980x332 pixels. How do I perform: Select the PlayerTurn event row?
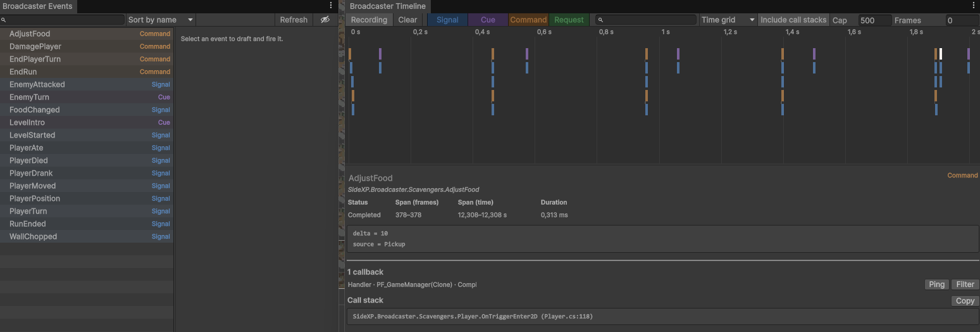point(87,211)
